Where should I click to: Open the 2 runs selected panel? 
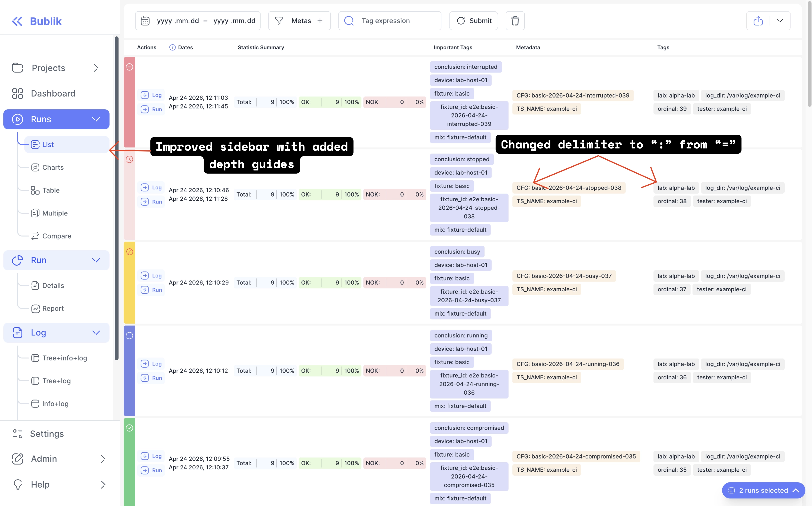(x=763, y=490)
